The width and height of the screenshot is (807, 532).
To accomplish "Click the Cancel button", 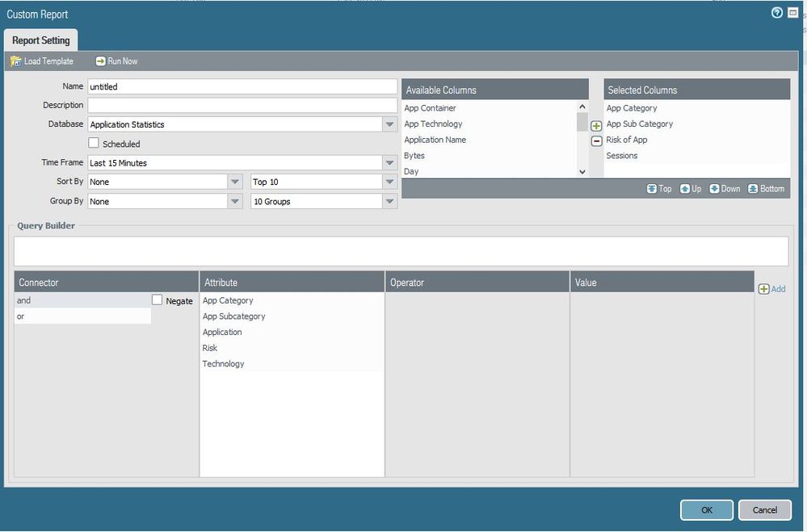I will pos(765,510).
